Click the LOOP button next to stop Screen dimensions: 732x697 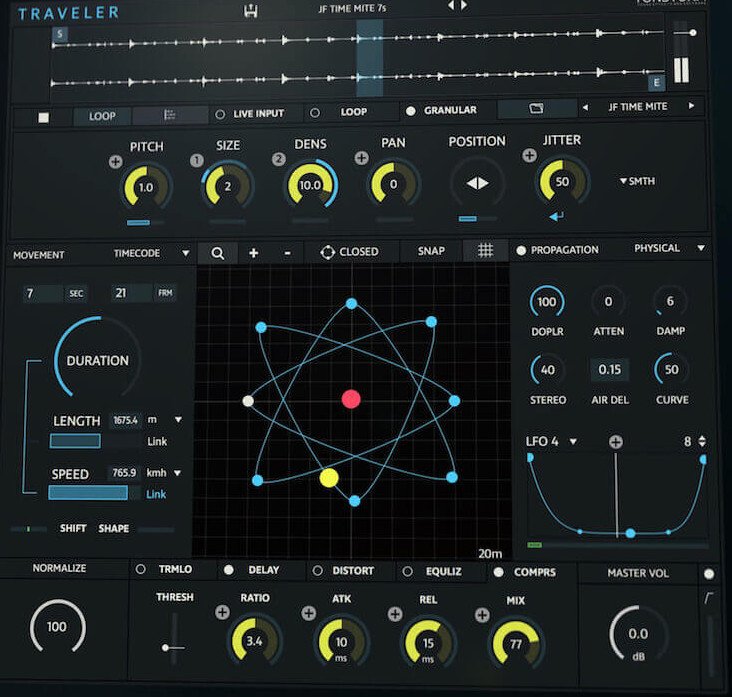(x=102, y=116)
